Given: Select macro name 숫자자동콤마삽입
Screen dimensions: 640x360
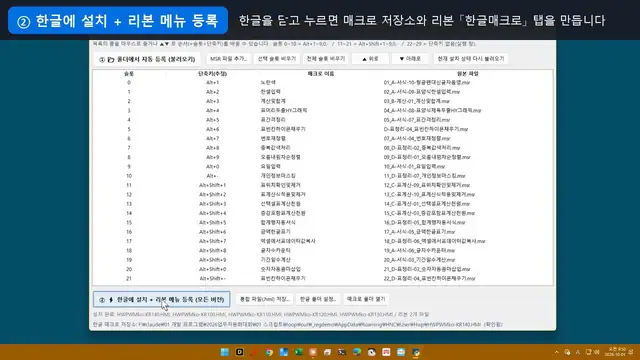Looking at the screenshot, I should 280,269.
